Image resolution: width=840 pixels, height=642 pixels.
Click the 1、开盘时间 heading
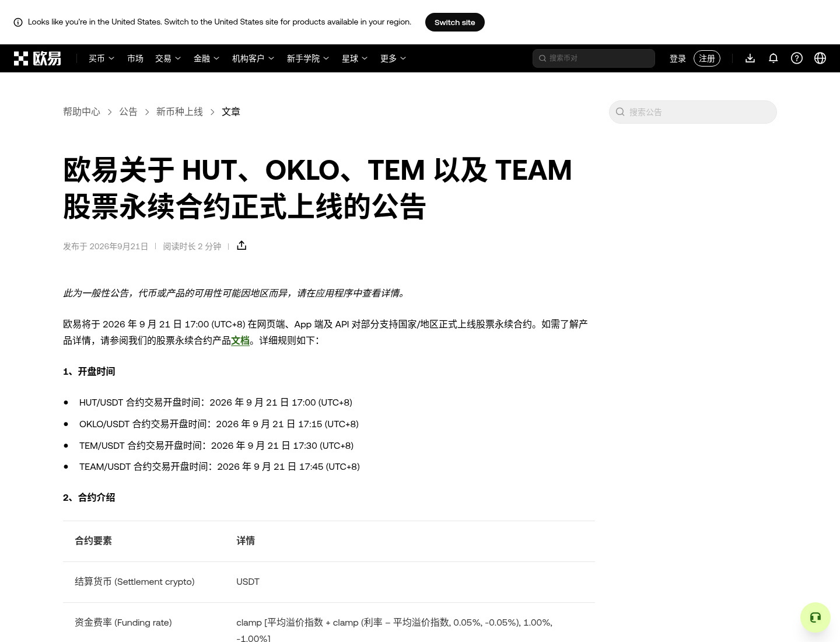click(89, 371)
